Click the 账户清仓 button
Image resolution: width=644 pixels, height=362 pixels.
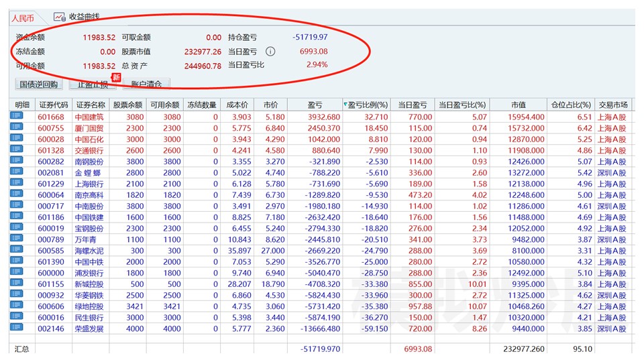coord(146,84)
